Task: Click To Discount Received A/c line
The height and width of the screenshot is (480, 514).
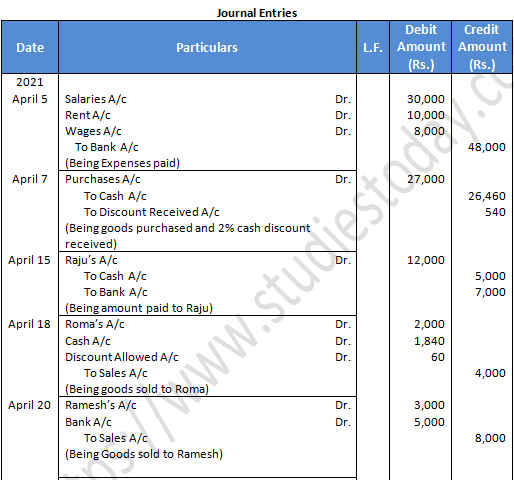Action: point(151,212)
